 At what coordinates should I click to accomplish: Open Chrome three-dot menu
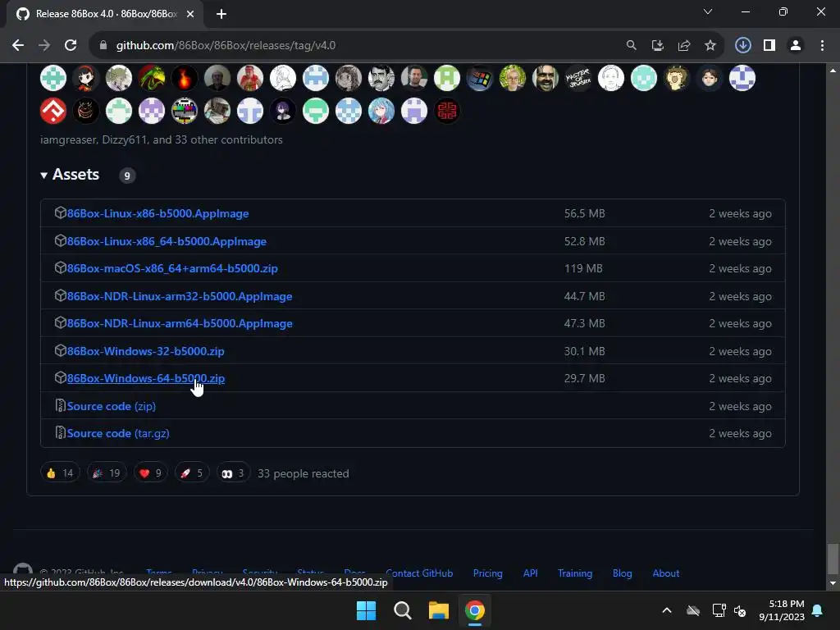point(822,46)
